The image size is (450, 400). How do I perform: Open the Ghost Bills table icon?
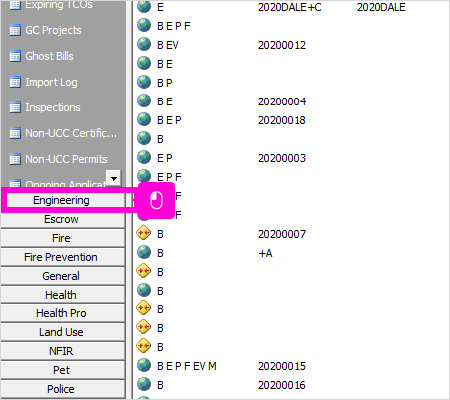click(15, 56)
